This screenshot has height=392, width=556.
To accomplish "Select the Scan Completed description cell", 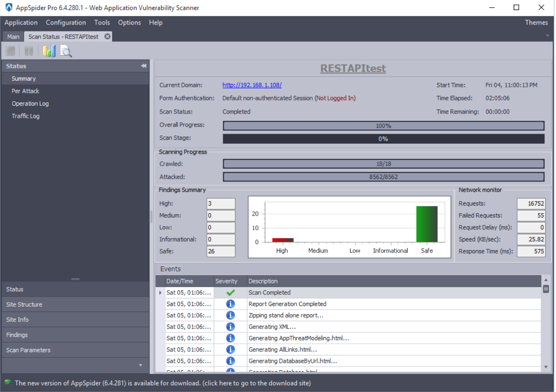I will [x=394, y=292].
